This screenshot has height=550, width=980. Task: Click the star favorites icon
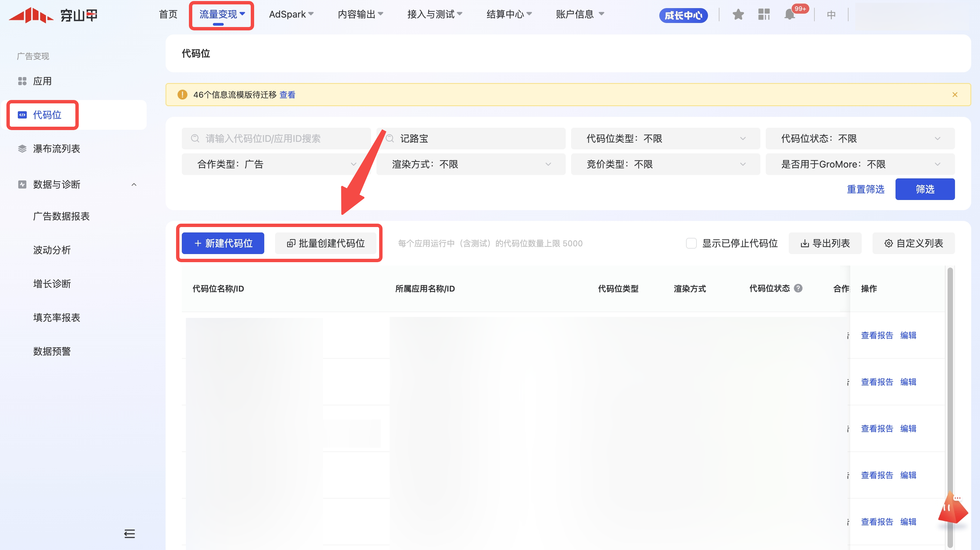pos(738,15)
